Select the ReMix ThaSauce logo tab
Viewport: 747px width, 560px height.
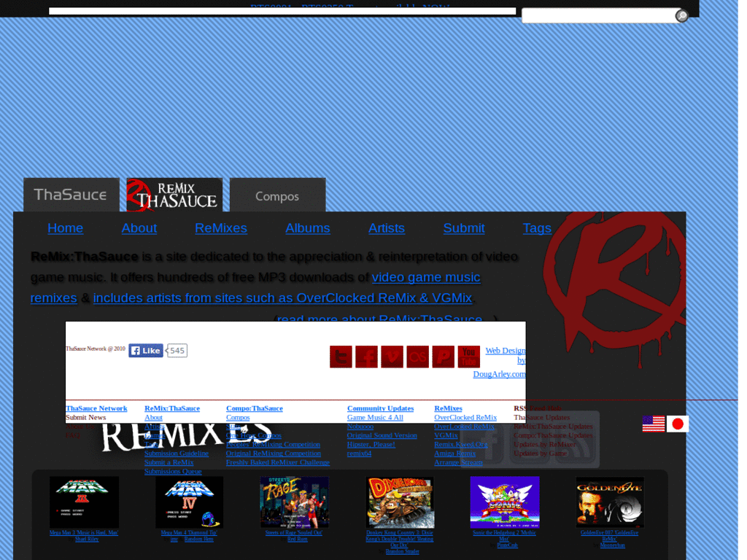click(x=174, y=195)
